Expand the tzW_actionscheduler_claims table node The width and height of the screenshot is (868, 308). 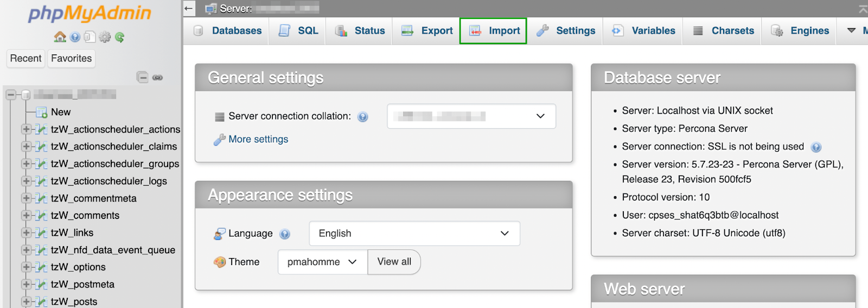(25, 147)
